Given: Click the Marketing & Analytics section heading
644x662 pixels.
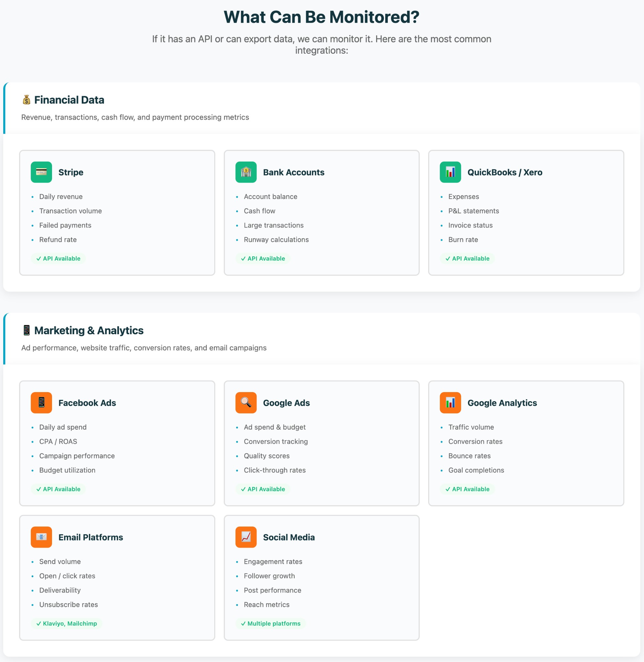Looking at the screenshot, I should (x=89, y=330).
